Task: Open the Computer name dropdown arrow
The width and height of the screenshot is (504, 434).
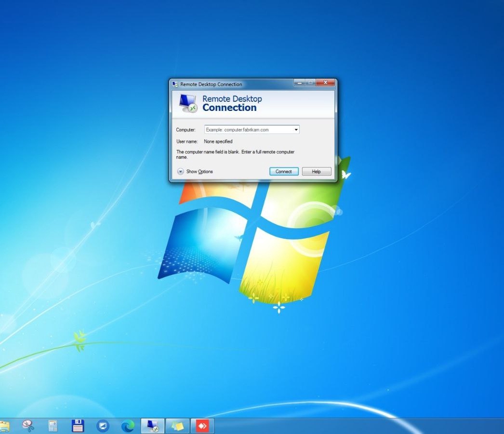Action: click(296, 130)
